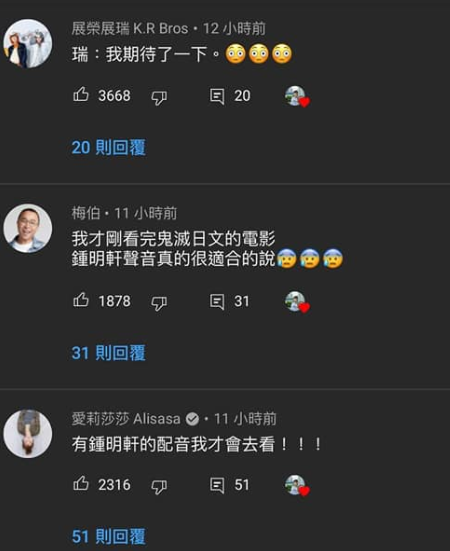Open 梅伯 channel name link
450x551 pixels.
tap(86, 213)
